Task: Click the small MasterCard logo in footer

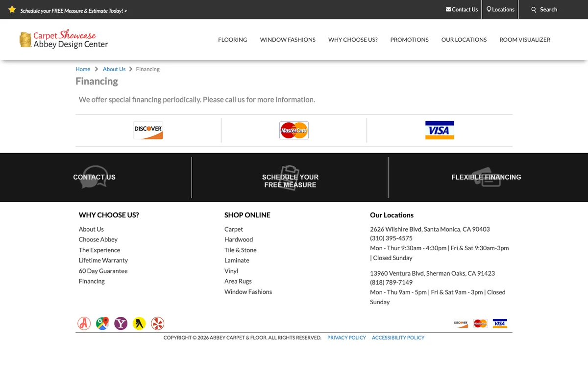Action: point(480,323)
